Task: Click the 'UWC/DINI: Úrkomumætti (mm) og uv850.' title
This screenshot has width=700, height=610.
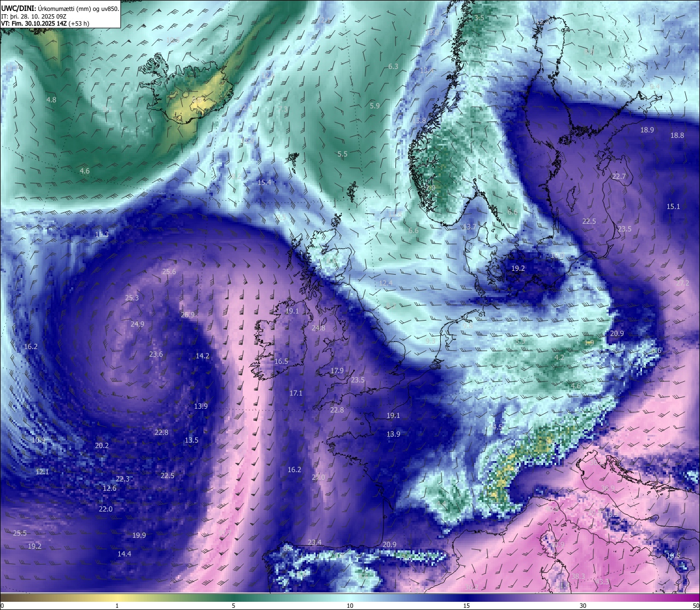Action: tap(60, 8)
